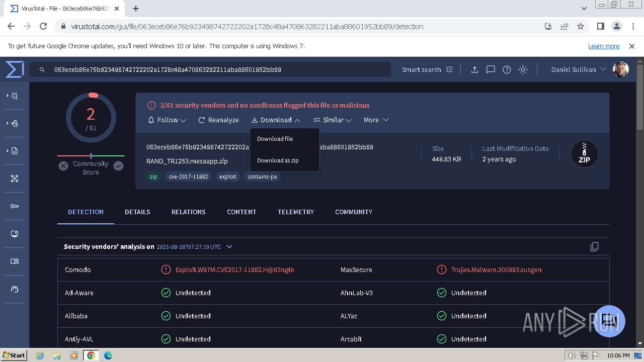Open the graph sidebar icon
Viewport: 644px width, 362px height.
(x=15, y=178)
